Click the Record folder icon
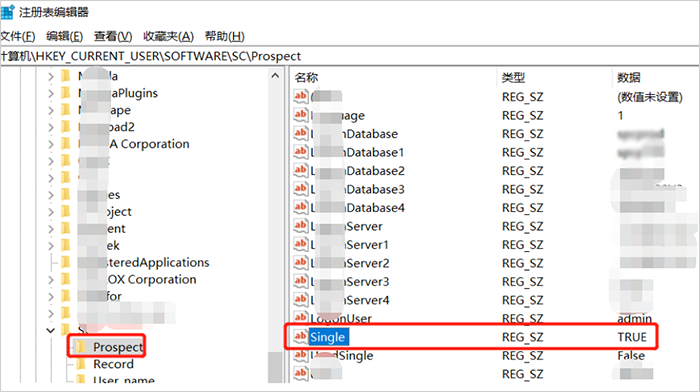Viewport: 700px width, 392px height. 81,364
